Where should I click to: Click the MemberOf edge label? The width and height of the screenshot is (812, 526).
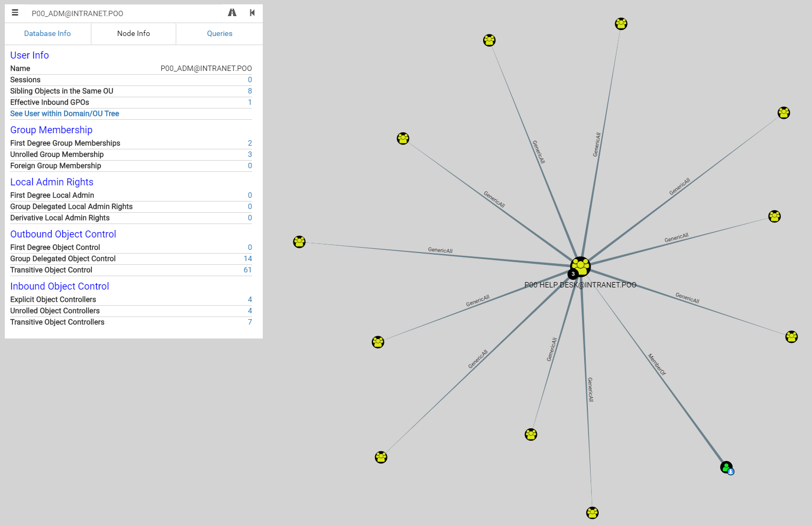point(657,364)
